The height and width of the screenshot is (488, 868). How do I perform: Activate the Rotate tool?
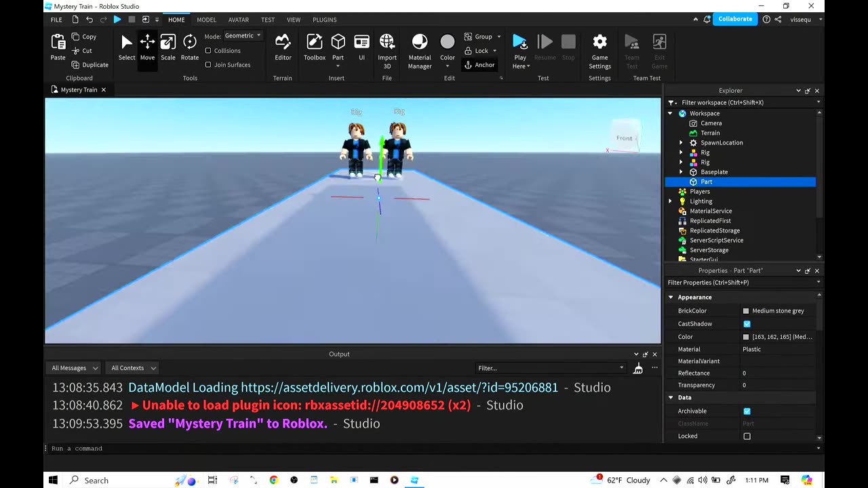pos(190,47)
